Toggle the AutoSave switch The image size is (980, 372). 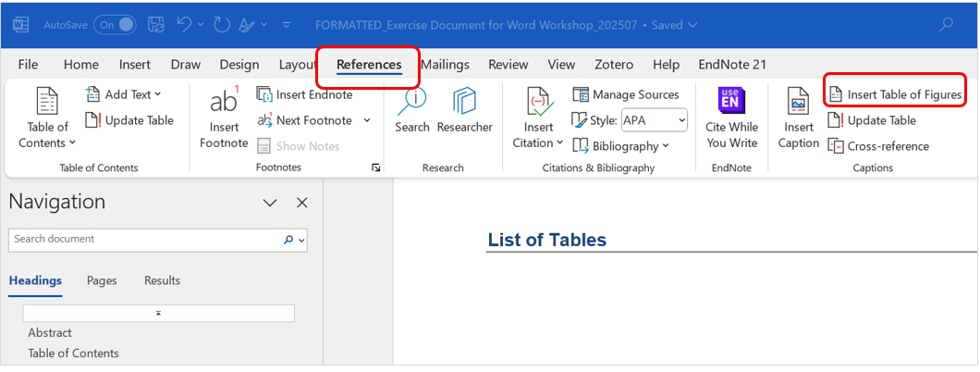pyautogui.click(x=117, y=25)
